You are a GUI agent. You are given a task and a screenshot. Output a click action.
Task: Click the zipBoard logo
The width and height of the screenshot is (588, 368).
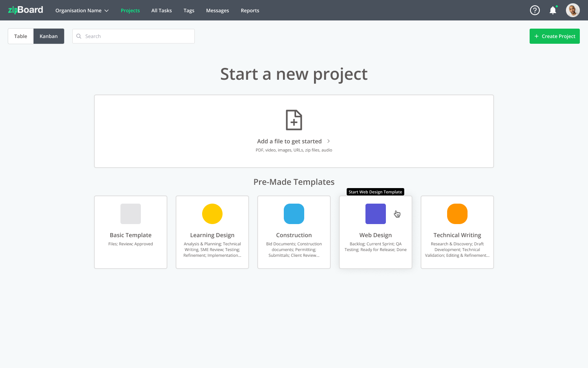coord(25,10)
